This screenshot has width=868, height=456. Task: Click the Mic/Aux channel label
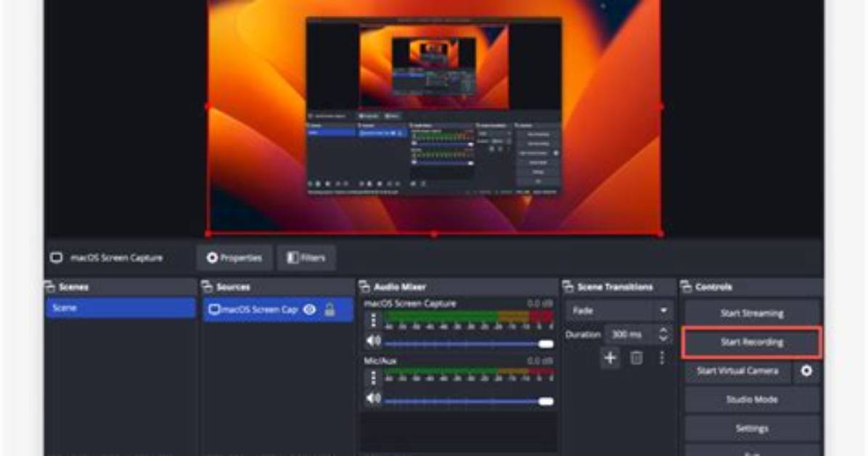click(380, 361)
